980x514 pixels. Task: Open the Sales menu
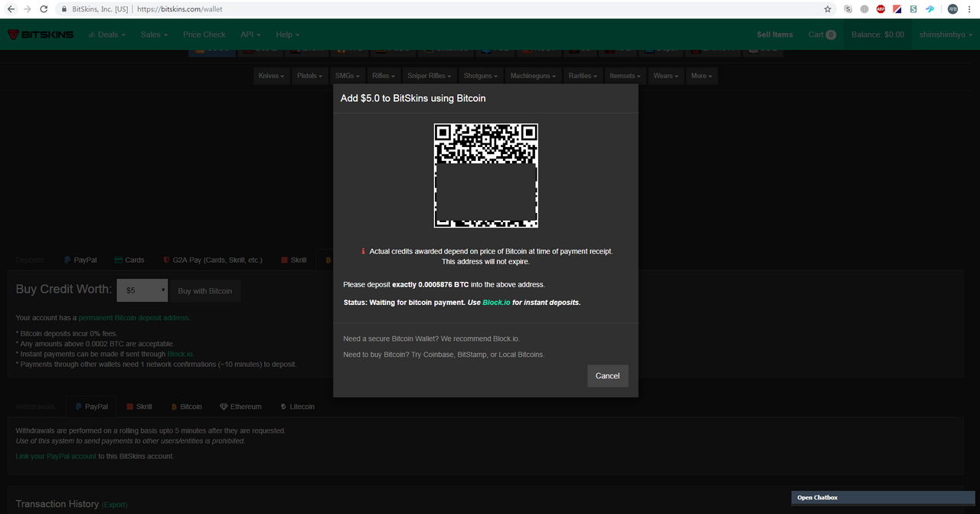[154, 34]
